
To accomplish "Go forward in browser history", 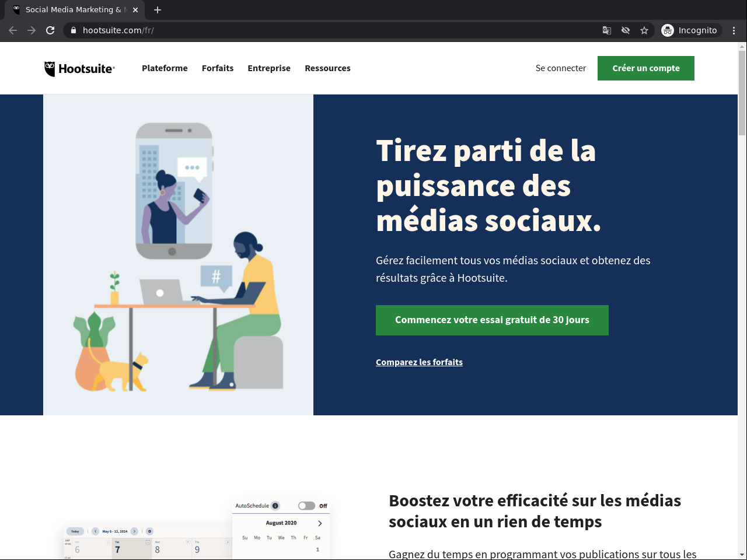I will pyautogui.click(x=32, y=30).
